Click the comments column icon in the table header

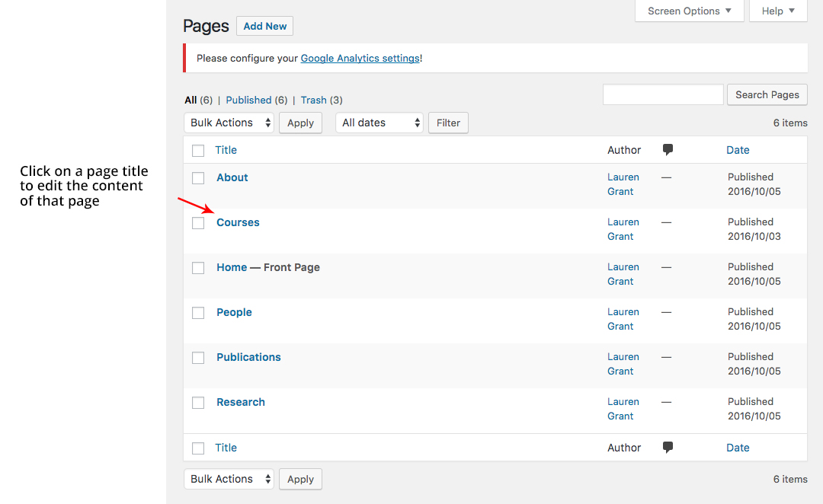click(x=668, y=149)
